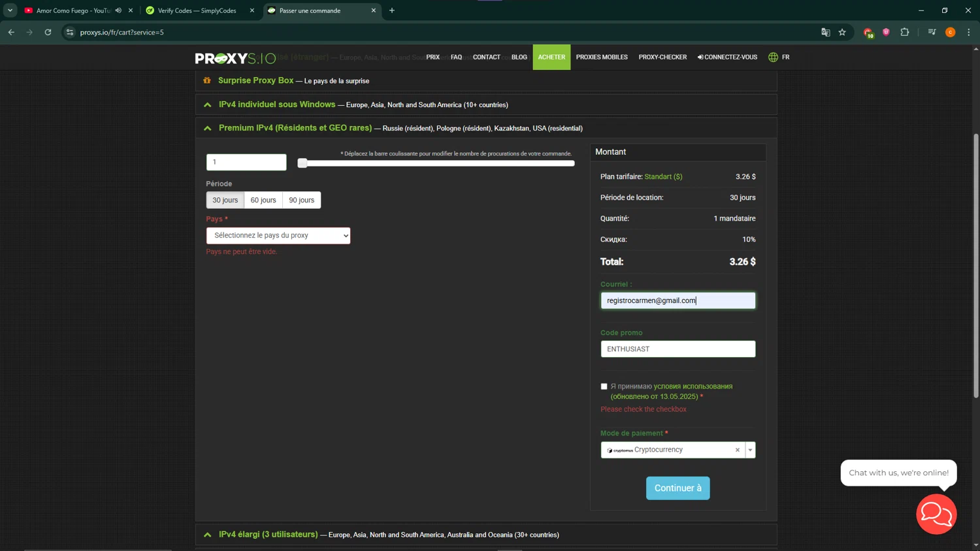Viewport: 980px width, 551px height.
Task: Open the orange profile avatar
Action: tap(951, 32)
